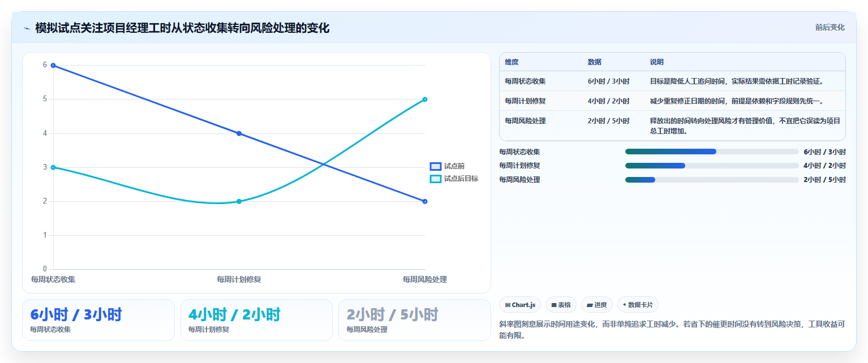
Task: Click 每周计划修复 label beside progress bar
Action: click(519, 166)
